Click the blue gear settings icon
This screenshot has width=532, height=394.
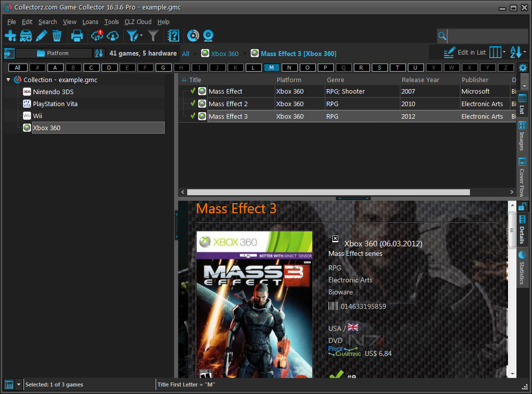coord(523,68)
